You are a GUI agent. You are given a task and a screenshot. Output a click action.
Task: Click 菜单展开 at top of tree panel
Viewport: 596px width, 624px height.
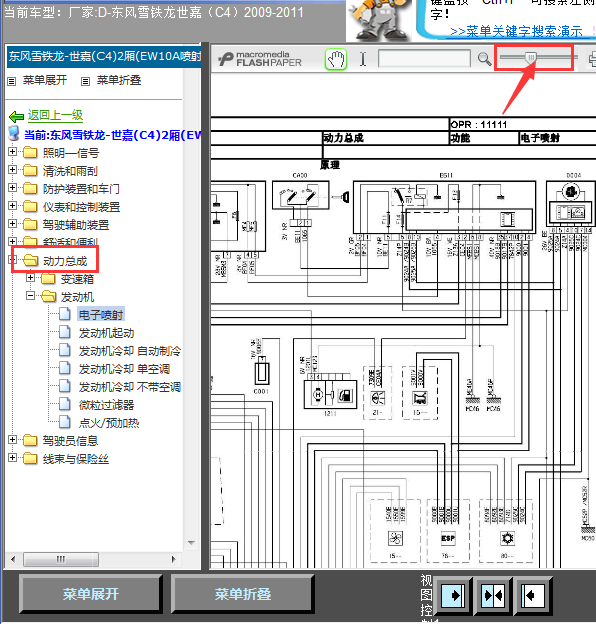coord(45,80)
